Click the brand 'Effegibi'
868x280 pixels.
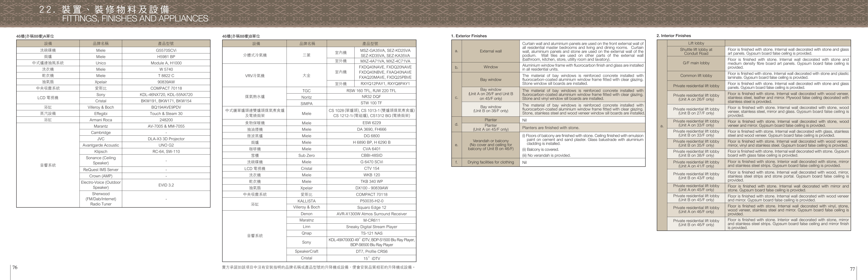(x=101, y=113)
